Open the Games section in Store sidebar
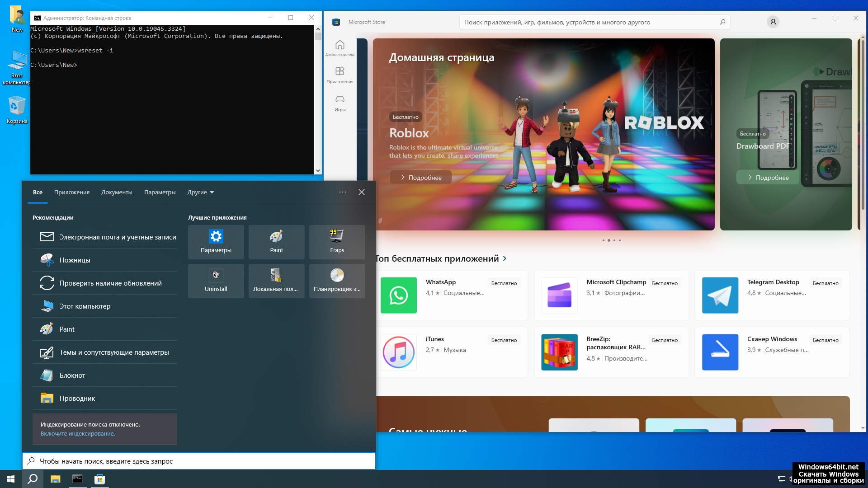 pyautogui.click(x=340, y=103)
